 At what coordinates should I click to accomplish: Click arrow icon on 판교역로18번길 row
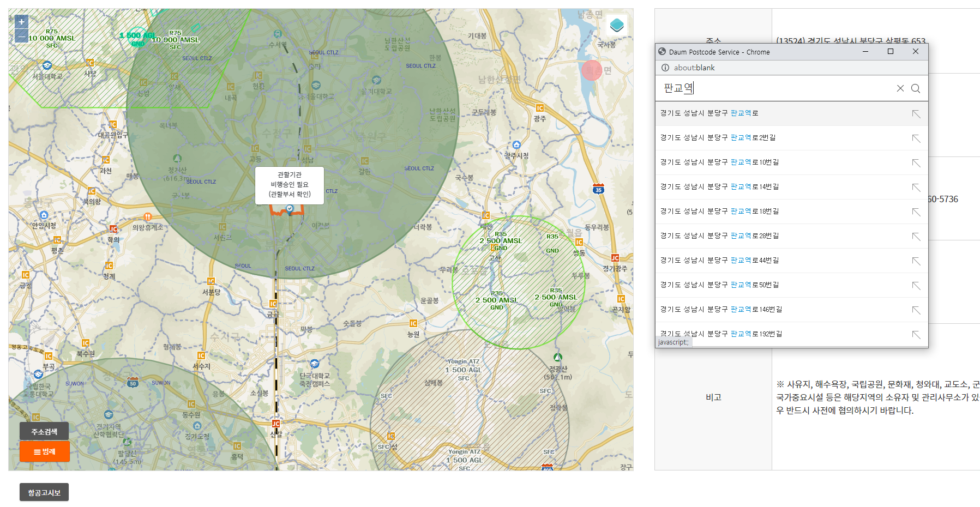pyautogui.click(x=916, y=212)
